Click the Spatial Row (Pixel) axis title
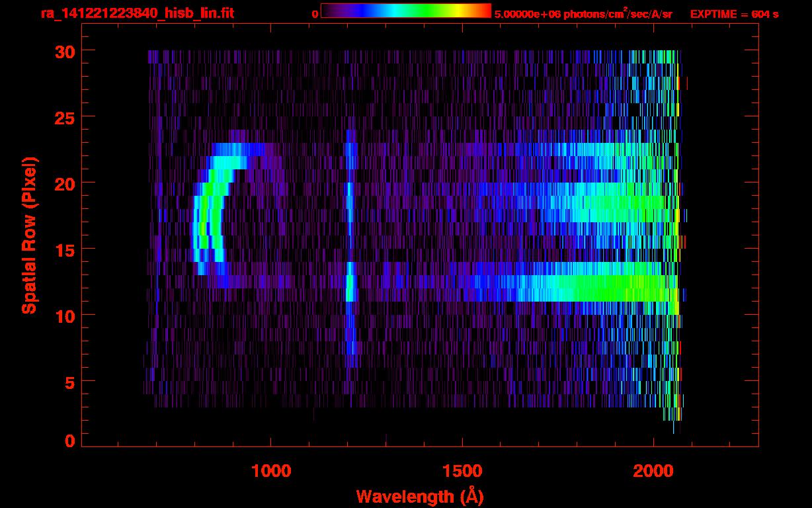812x508 pixels. (28, 235)
